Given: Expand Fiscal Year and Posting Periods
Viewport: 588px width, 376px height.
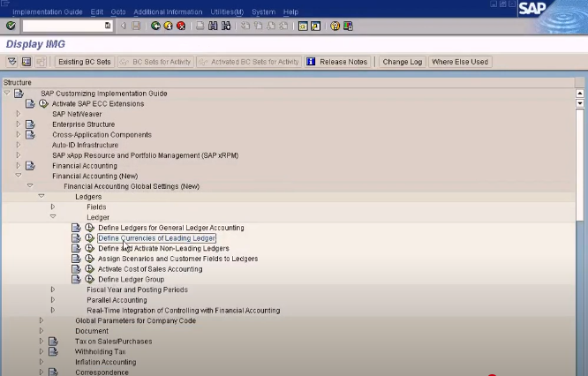Looking at the screenshot, I should pos(53,290).
